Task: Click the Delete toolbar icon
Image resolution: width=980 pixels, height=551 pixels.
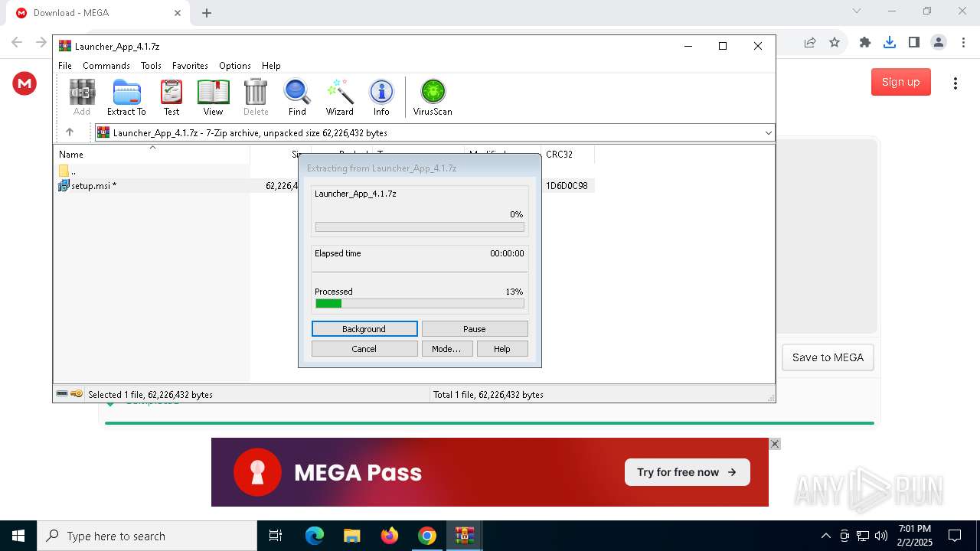Action: 256,97
